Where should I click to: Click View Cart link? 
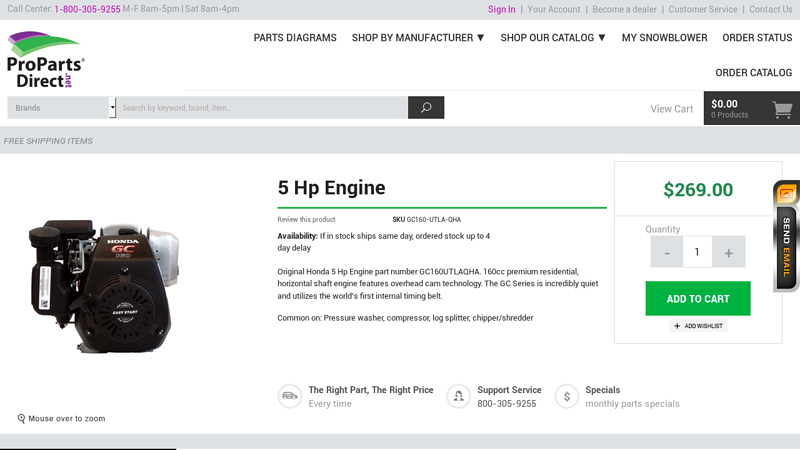671,109
